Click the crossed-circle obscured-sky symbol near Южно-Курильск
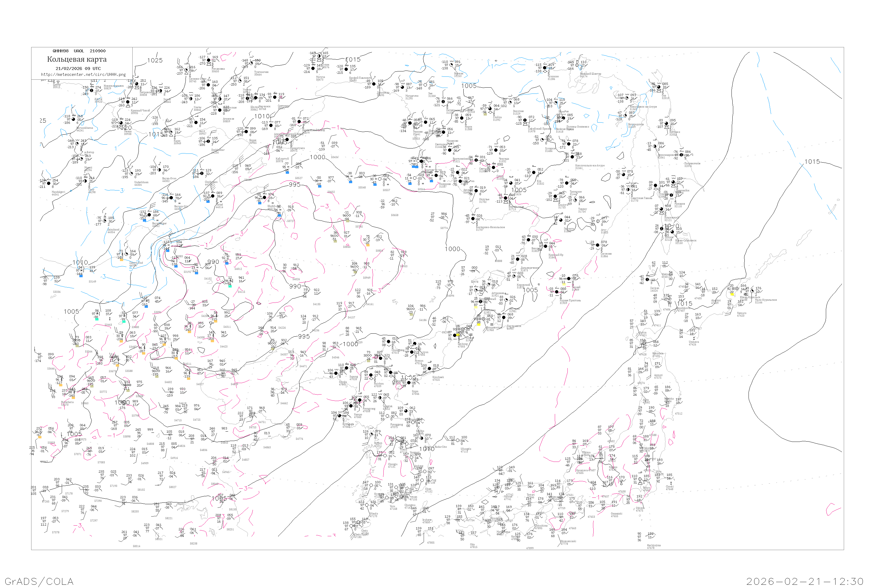The height and width of the screenshot is (588, 882). click(x=737, y=289)
